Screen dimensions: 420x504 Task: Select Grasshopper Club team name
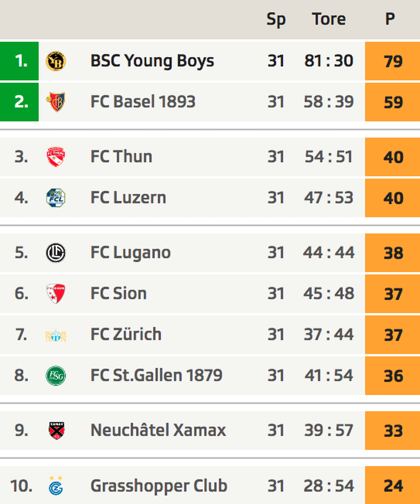159,486
